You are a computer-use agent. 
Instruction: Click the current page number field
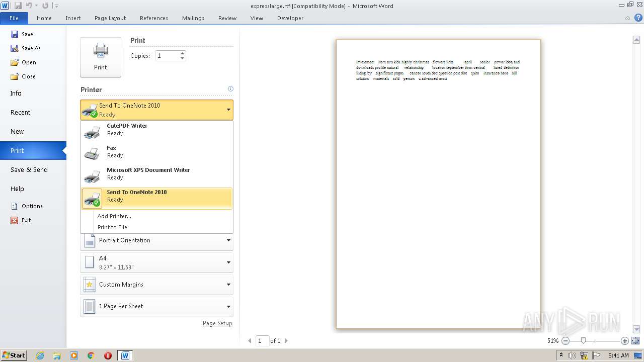tap(262, 340)
